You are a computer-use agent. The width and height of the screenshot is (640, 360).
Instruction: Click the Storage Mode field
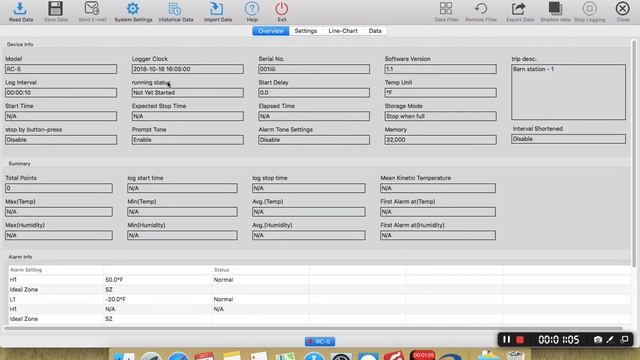coord(440,116)
